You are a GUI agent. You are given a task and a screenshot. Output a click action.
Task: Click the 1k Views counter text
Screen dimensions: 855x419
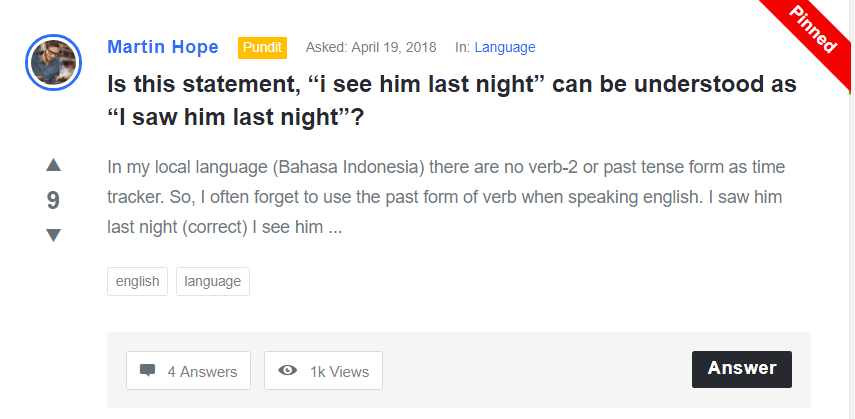pyautogui.click(x=339, y=371)
